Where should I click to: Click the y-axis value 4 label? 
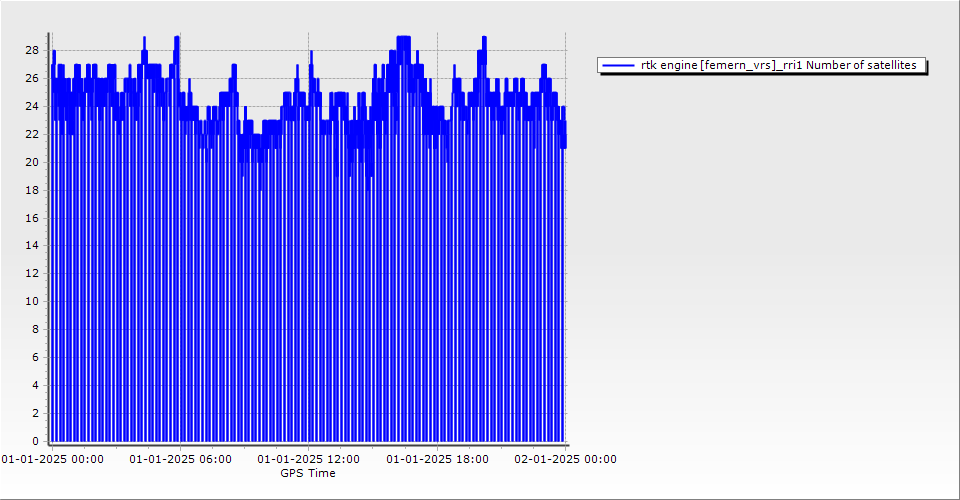[x=36, y=385]
